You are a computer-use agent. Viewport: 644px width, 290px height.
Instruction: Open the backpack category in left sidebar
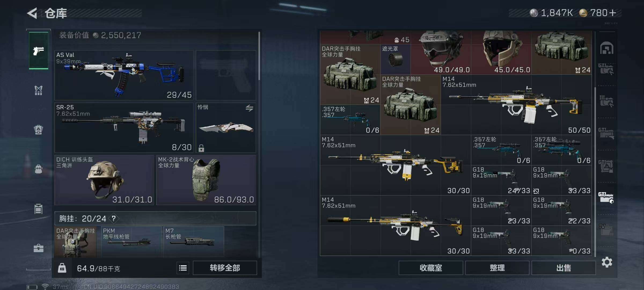click(x=39, y=130)
